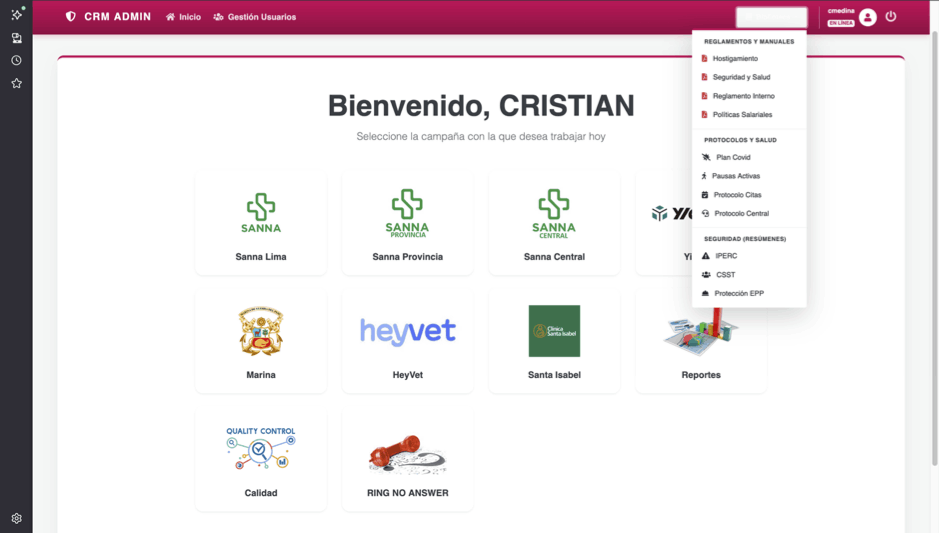Click the REGLAMENTOS Y MANUALES section header
Viewport: 939px width, 533px height.
[x=749, y=41]
